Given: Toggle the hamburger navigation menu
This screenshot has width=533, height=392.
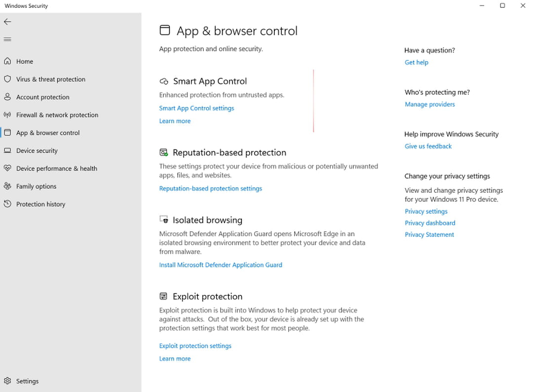Looking at the screenshot, I should point(7,39).
